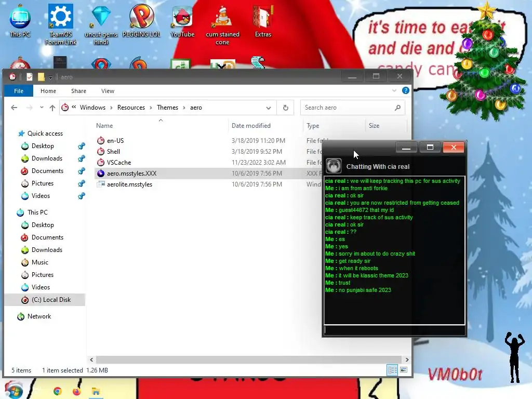Click the horizontal scrollbar track
This screenshot has width=532, height=399.
[x=249, y=360]
